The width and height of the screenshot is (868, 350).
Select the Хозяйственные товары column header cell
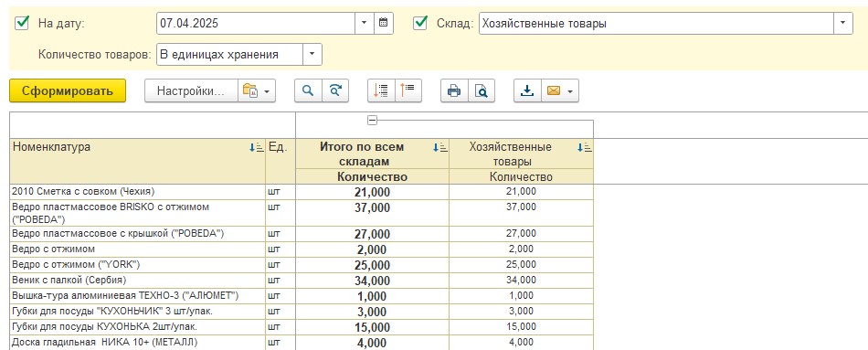click(521, 154)
